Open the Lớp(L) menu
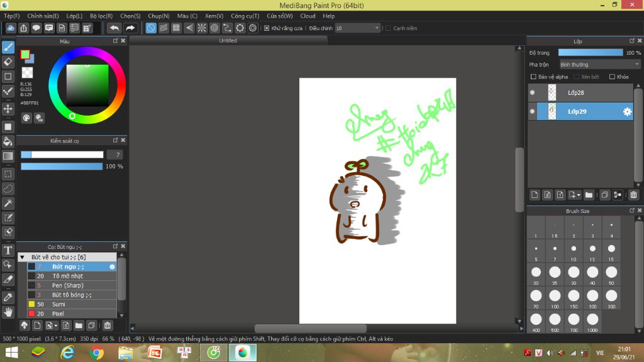This screenshot has height=362, width=644. (74, 16)
